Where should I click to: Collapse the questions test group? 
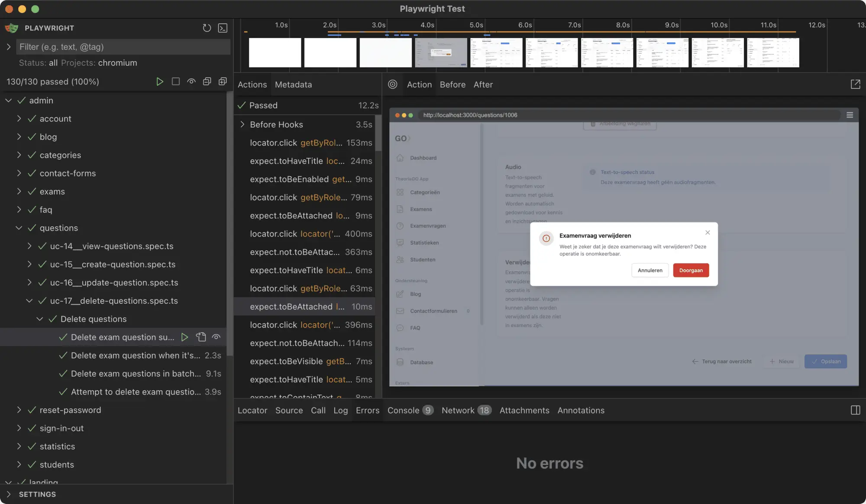(x=18, y=228)
